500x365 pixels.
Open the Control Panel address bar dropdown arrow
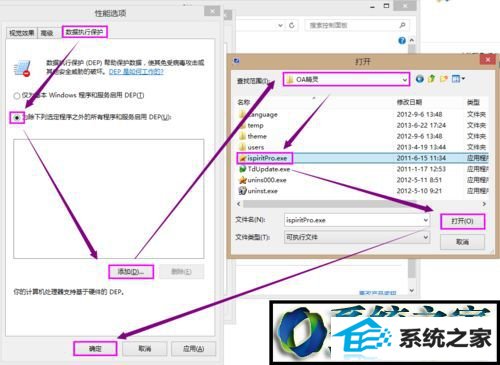pyautogui.click(x=280, y=25)
